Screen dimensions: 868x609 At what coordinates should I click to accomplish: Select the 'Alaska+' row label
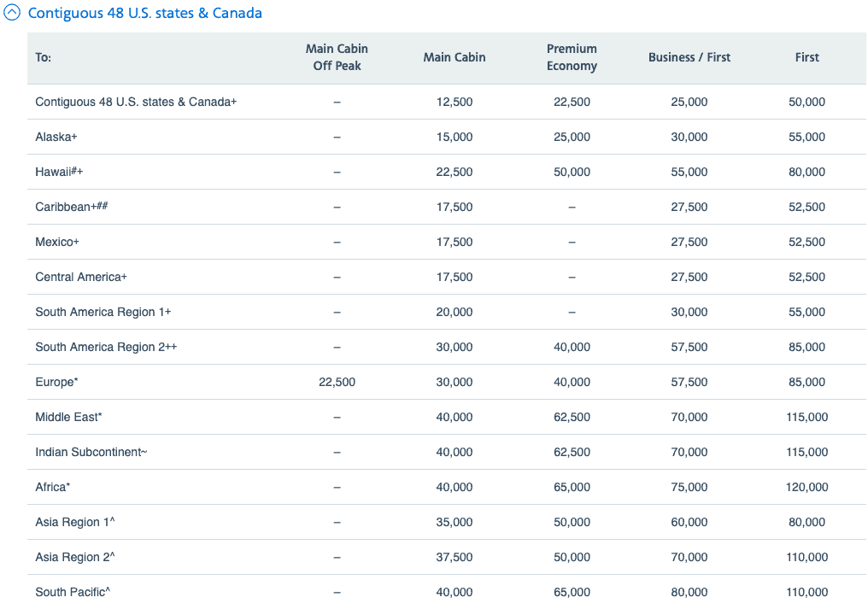click(56, 137)
